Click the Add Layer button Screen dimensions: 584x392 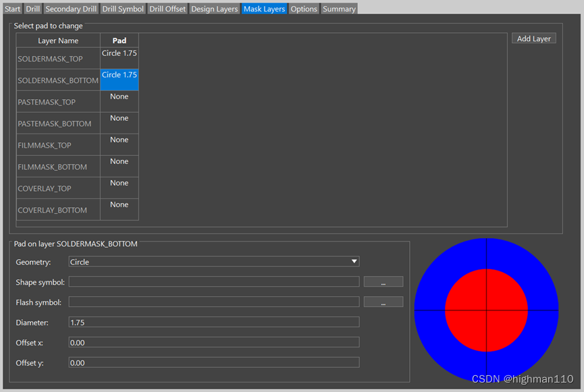click(533, 38)
